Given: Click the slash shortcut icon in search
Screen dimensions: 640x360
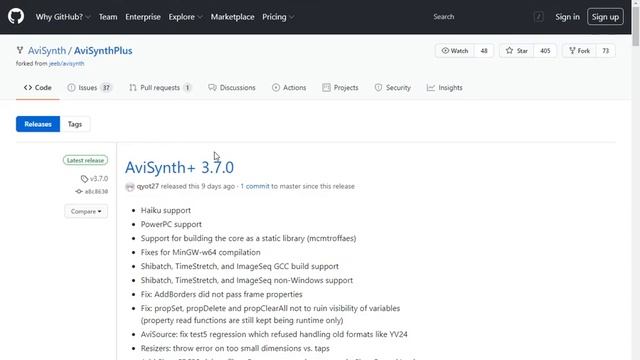Looking at the screenshot, I should pos(538,17).
